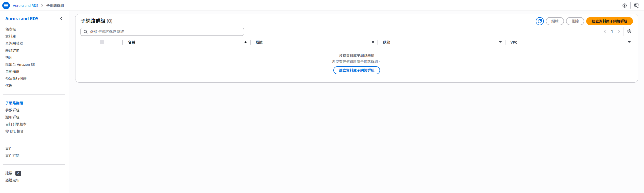Click the search magnifier icon
This screenshot has height=193, width=644.
pos(86,32)
